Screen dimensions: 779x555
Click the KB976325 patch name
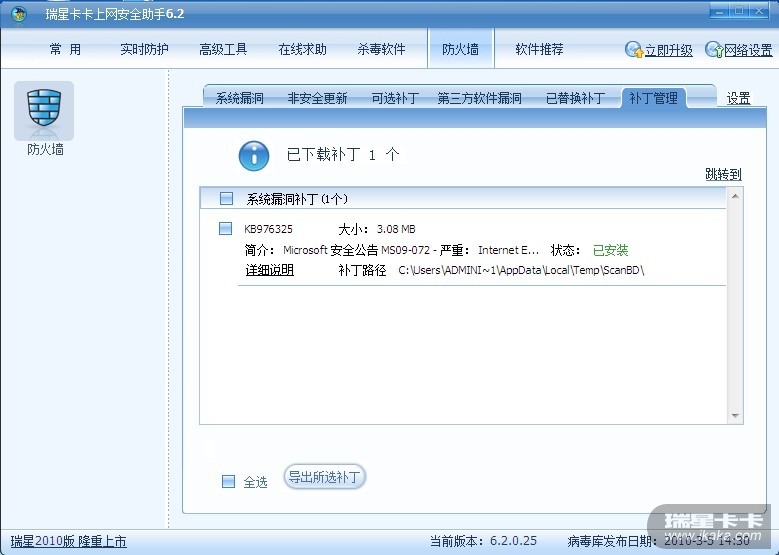click(x=268, y=229)
